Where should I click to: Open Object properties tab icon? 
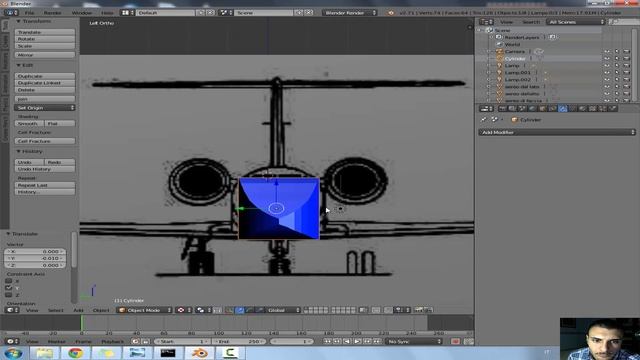click(x=542, y=109)
